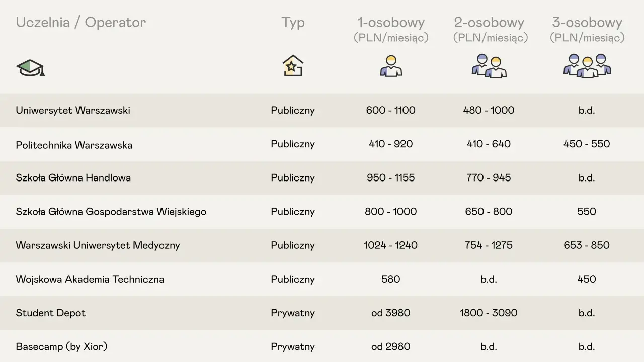
Task: Select the Uniwersytet Warszawski row name
Action: [73, 110]
